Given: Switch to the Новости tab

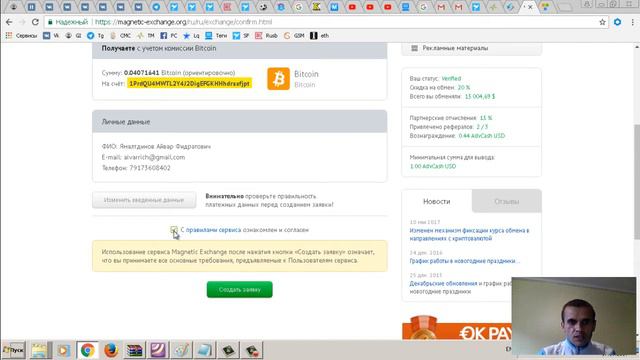Looking at the screenshot, I should (x=437, y=201).
